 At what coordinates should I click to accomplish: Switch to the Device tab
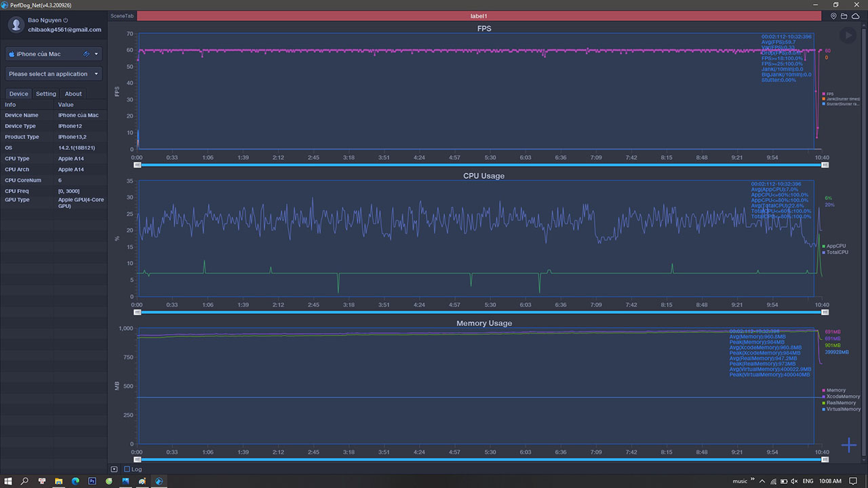point(18,94)
